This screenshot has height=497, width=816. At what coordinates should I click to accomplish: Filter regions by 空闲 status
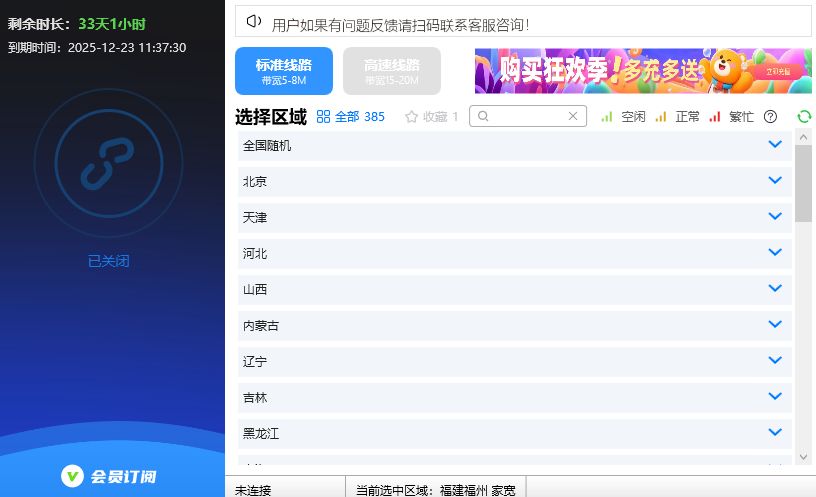(x=623, y=117)
